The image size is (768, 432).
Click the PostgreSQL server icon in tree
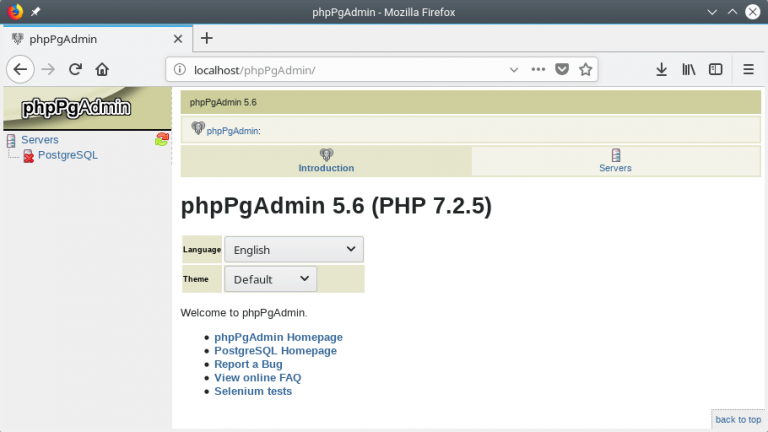pyautogui.click(x=28, y=156)
